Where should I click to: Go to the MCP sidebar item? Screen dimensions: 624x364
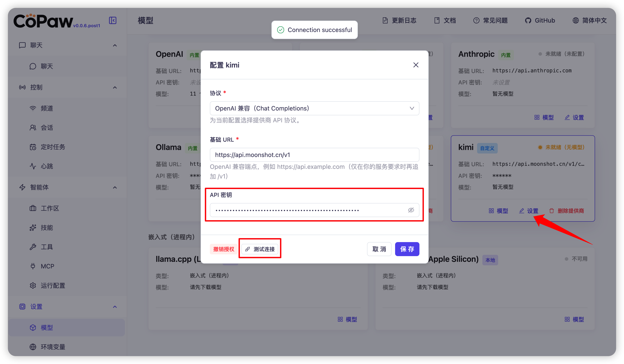[x=47, y=266]
